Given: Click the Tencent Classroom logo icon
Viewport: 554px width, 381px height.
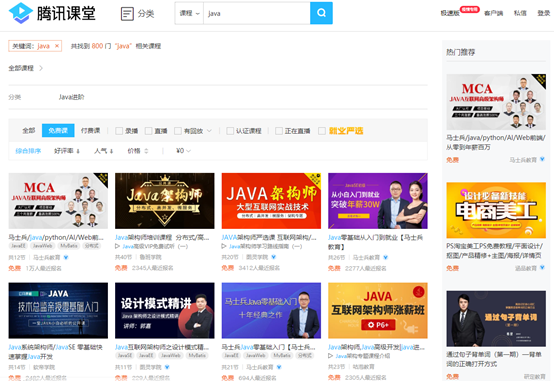Looking at the screenshot, I should click(x=20, y=13).
